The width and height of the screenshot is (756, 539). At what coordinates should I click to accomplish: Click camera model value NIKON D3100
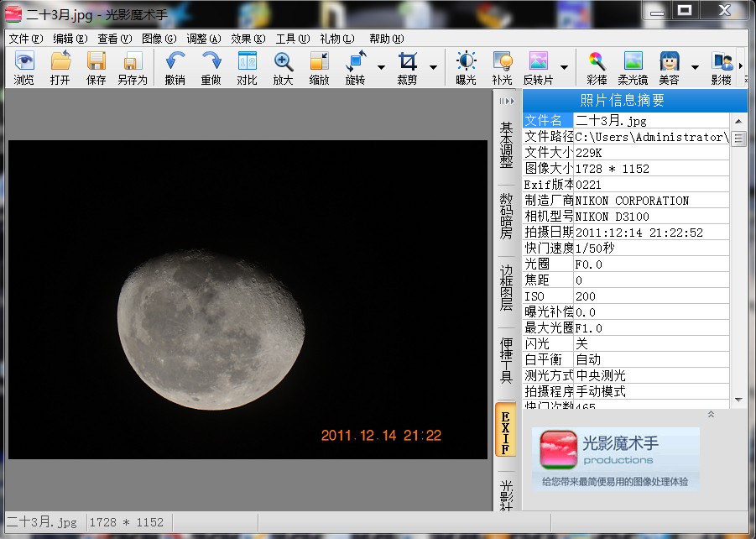coord(613,217)
